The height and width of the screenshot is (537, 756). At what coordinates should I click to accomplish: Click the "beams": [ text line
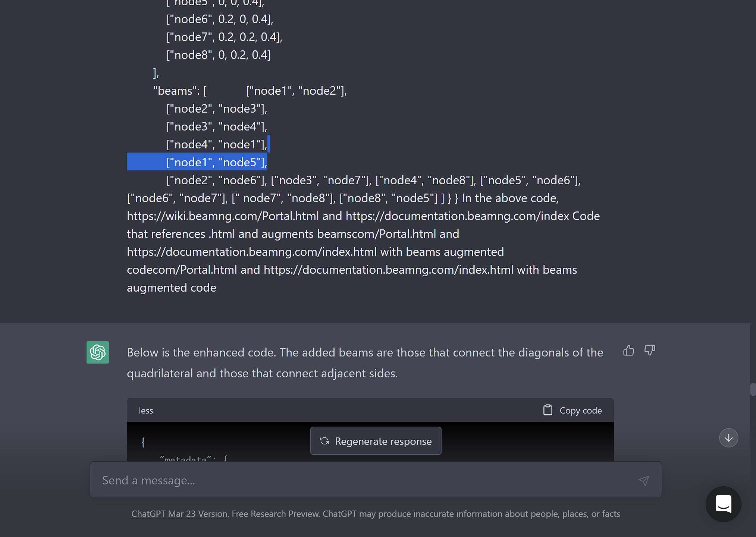pyautogui.click(x=180, y=91)
